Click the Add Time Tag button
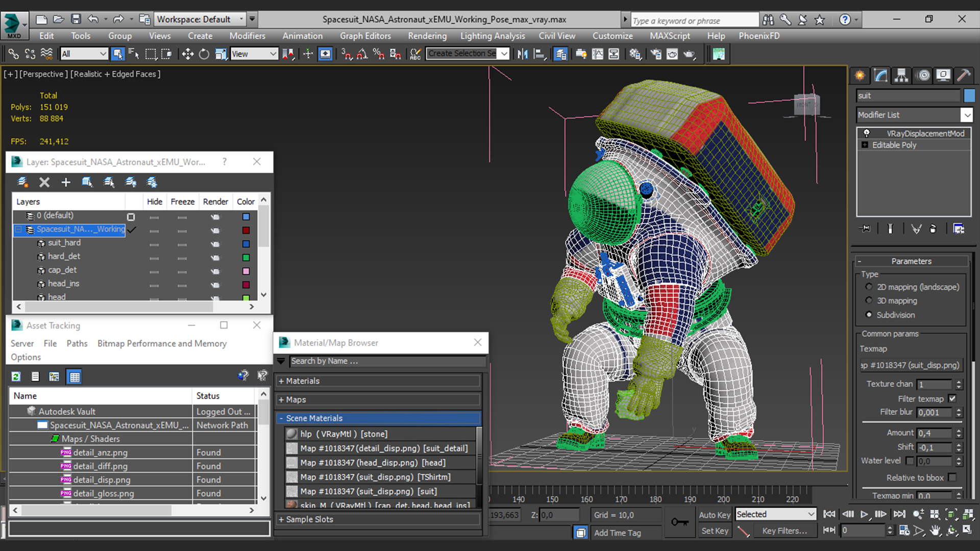The width and height of the screenshot is (980, 551). tap(617, 533)
